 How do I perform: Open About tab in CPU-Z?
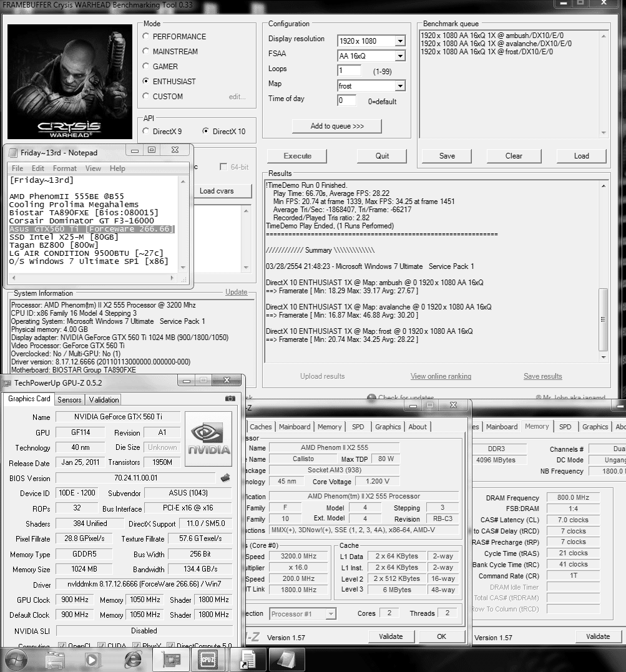(x=417, y=427)
